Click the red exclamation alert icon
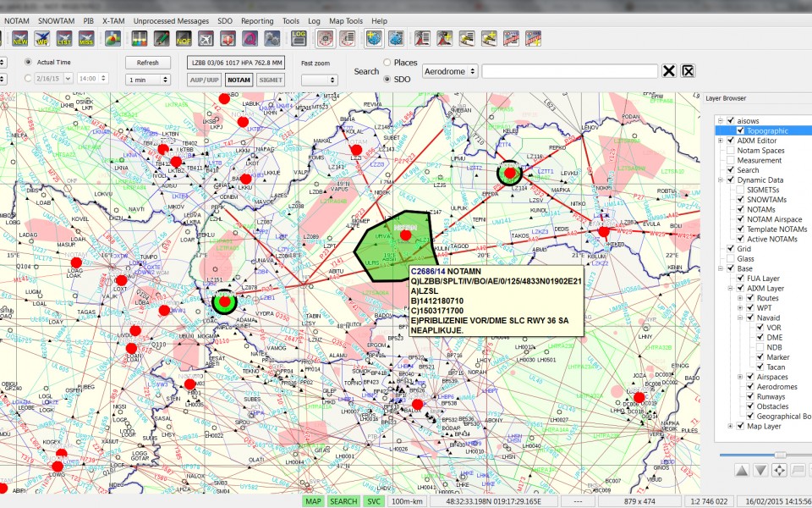The height and width of the screenshot is (508, 812). [228, 38]
